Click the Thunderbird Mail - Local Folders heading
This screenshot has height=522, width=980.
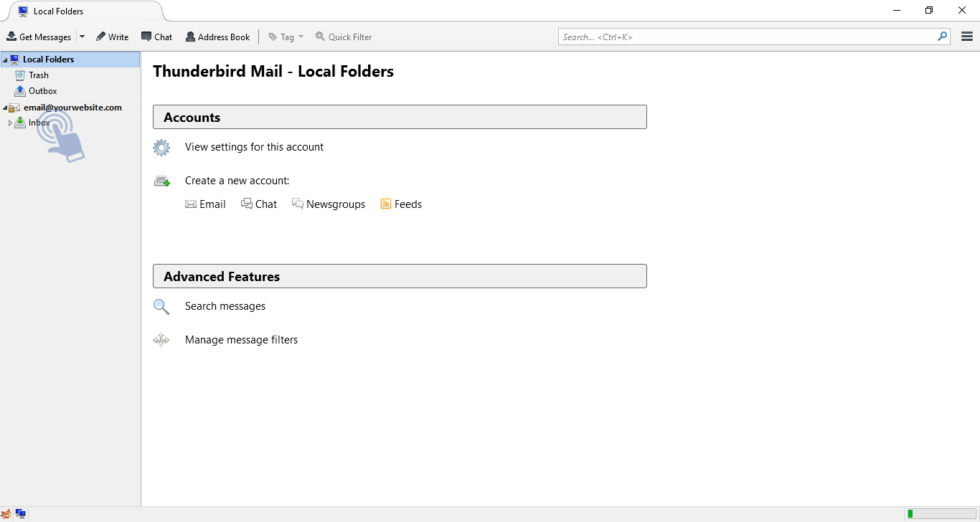[x=273, y=72]
